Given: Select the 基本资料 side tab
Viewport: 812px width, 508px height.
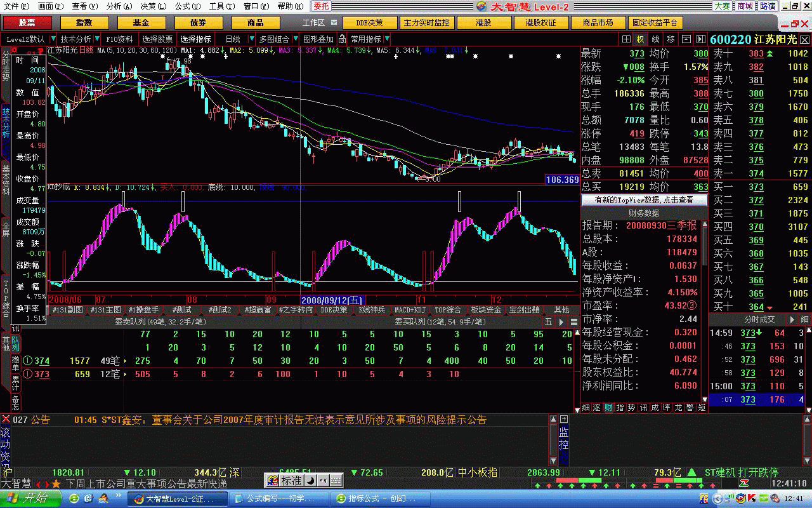Looking at the screenshot, I should pos(5,179).
